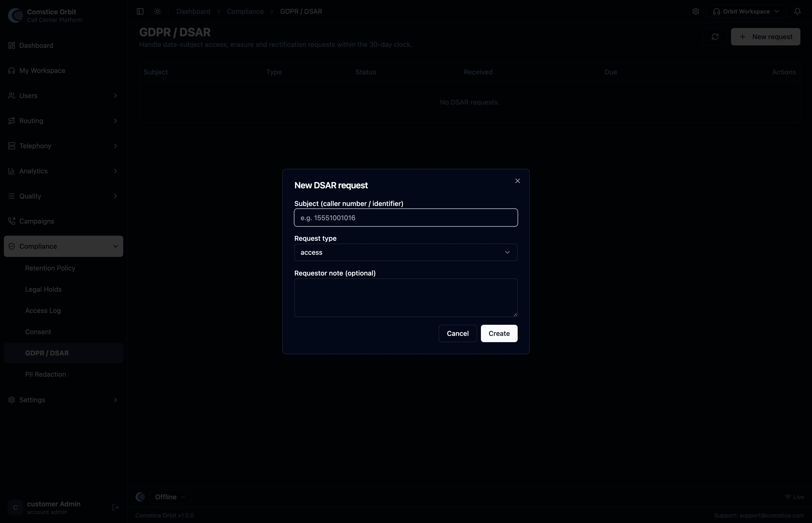812x523 pixels.
Task: Toggle the sidebar panel icon
Action: tap(140, 11)
